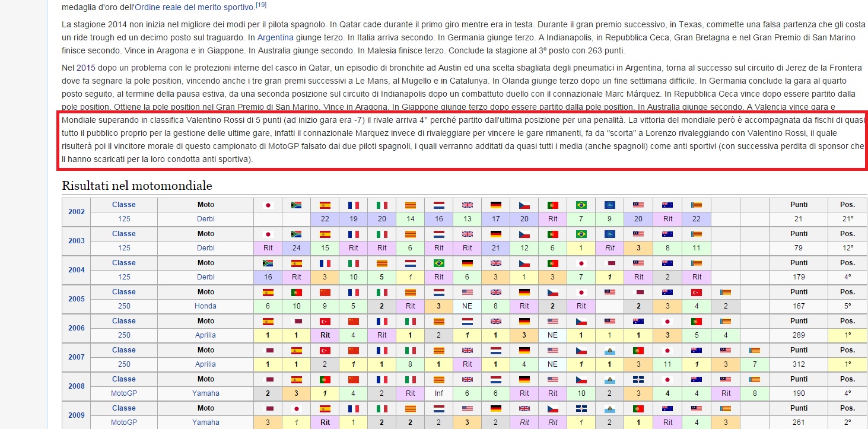The image size is (868, 429).
Task: Select the Australia flag in the 2003 row
Action: tap(667, 234)
